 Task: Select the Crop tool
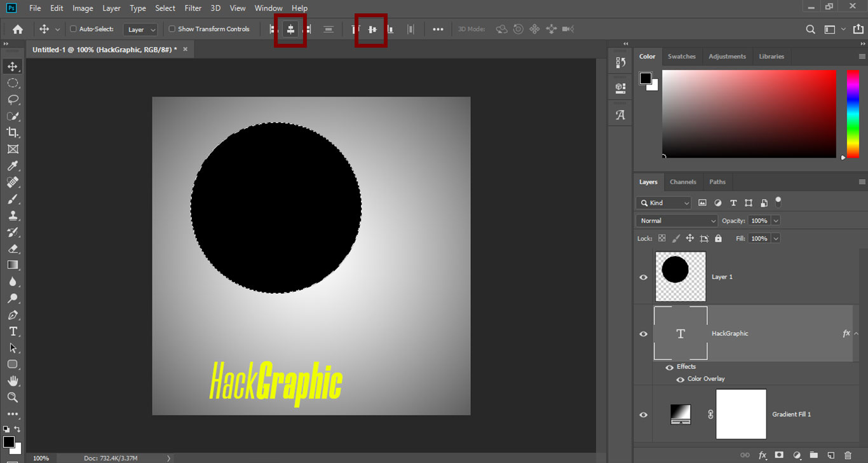(x=13, y=132)
